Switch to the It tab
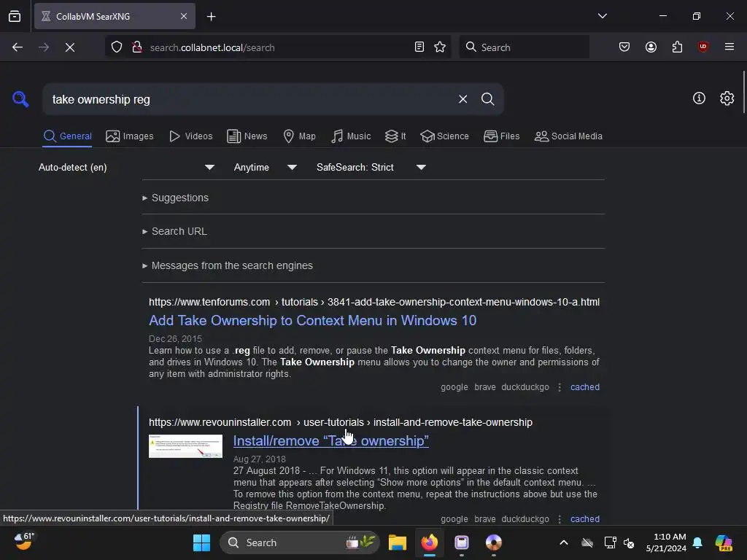The height and width of the screenshot is (560, 747). [x=395, y=136]
